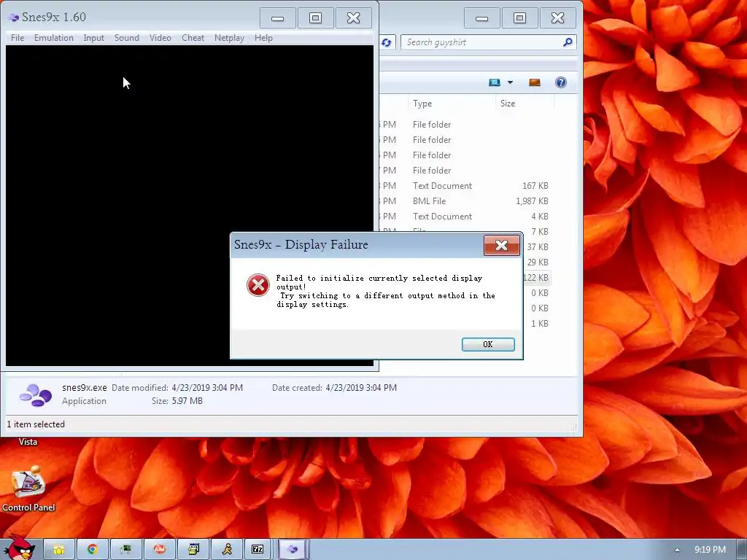
Task: Open the Help menu in Snes9x
Action: click(263, 38)
